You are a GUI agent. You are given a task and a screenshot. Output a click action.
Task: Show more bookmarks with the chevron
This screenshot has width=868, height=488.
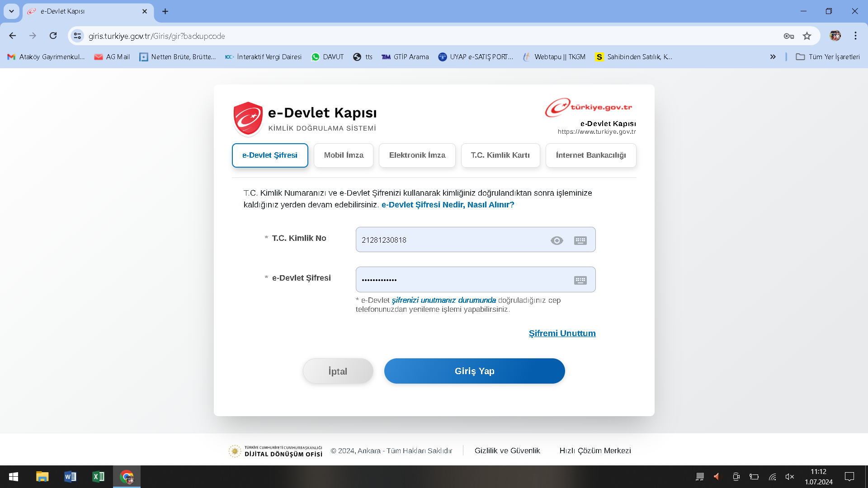(x=773, y=57)
